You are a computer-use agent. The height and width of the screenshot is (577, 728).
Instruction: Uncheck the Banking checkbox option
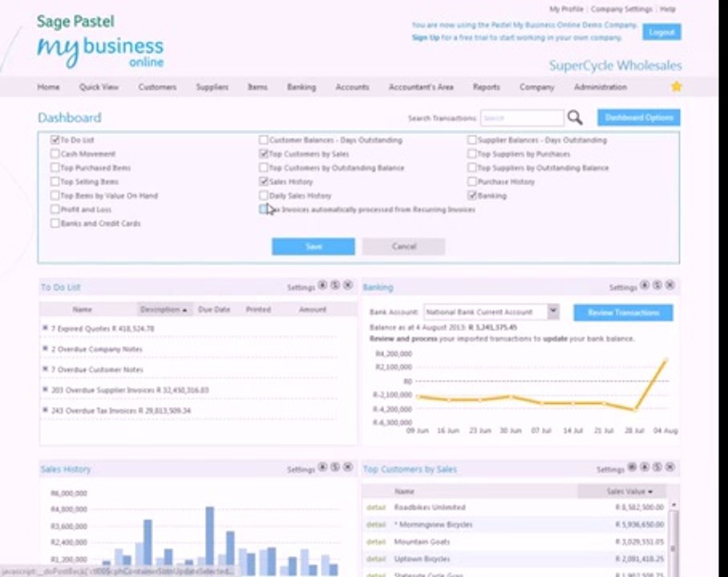[471, 196]
